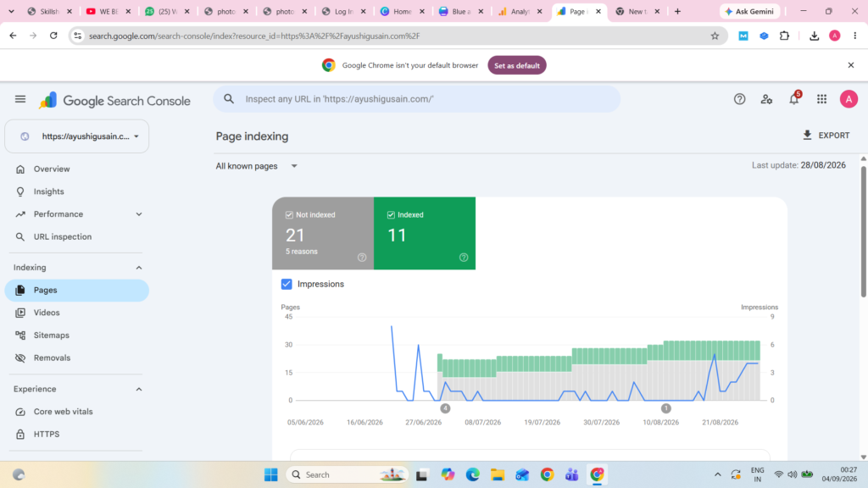Click the Windows taskbar Search box
The width and height of the screenshot is (868, 488).
[x=348, y=474]
